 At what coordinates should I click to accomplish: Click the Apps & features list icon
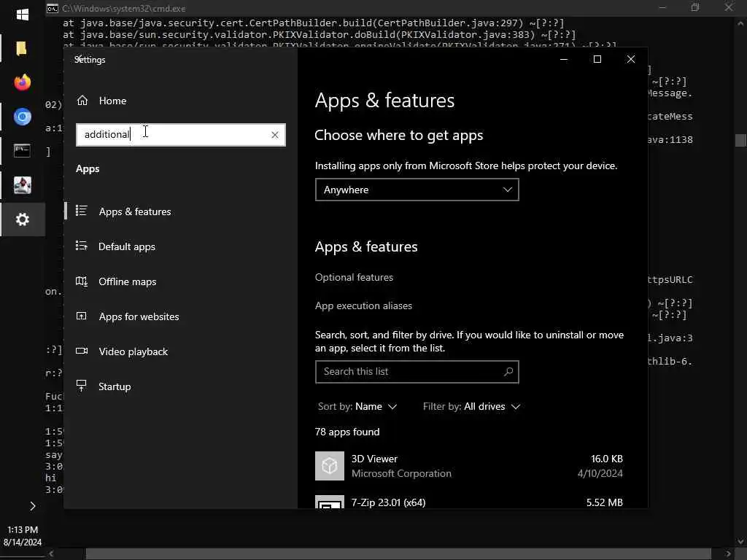82,211
